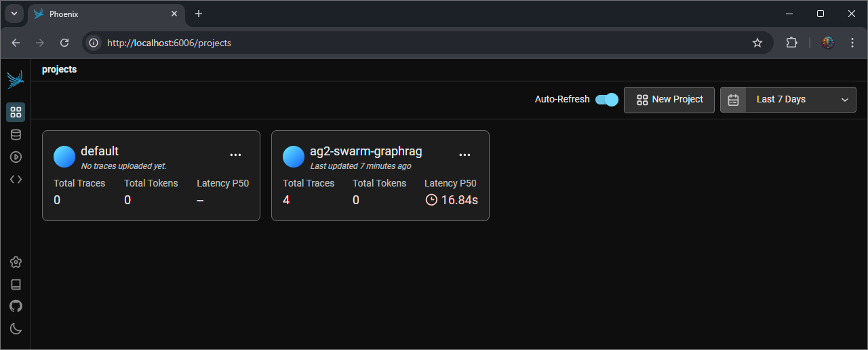Toggle the Auto-Refresh switch off
Image resolution: width=868 pixels, height=350 pixels.
click(x=606, y=100)
